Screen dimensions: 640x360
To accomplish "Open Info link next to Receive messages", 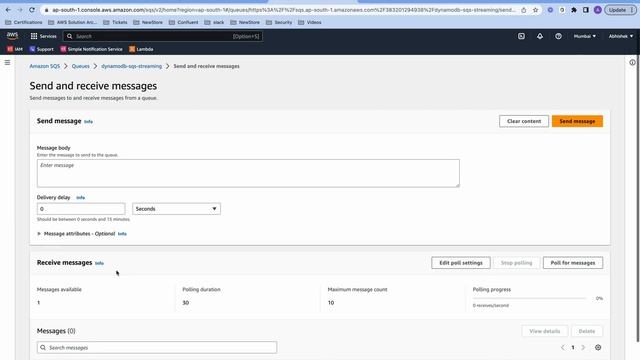I will tap(99, 263).
